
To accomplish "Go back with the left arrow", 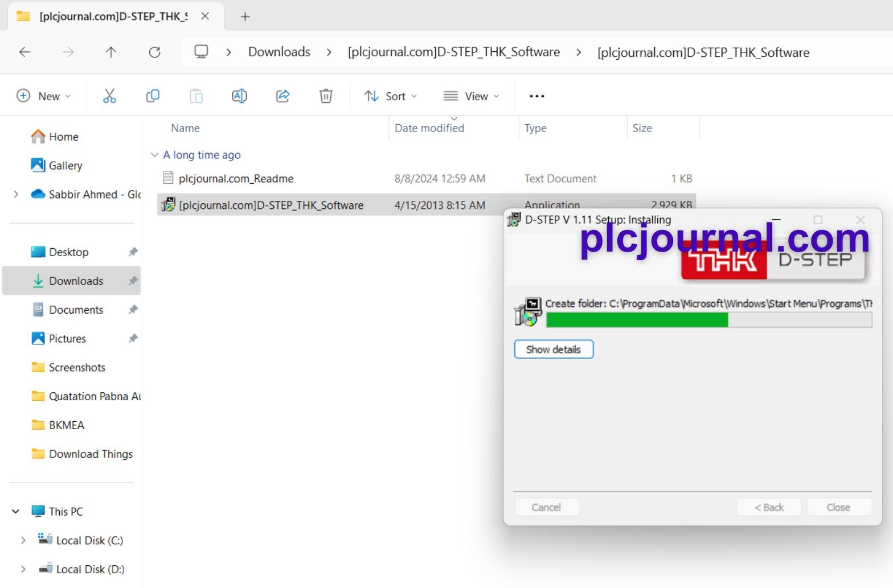I will point(24,52).
